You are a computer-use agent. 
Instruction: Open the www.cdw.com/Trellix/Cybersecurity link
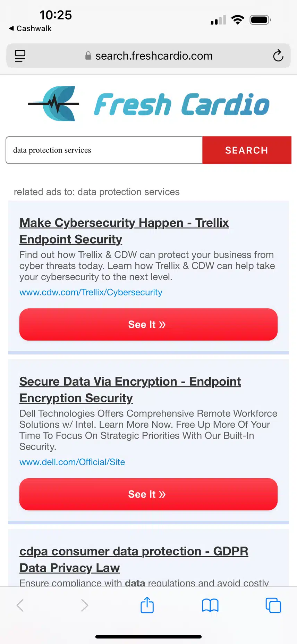point(91,292)
